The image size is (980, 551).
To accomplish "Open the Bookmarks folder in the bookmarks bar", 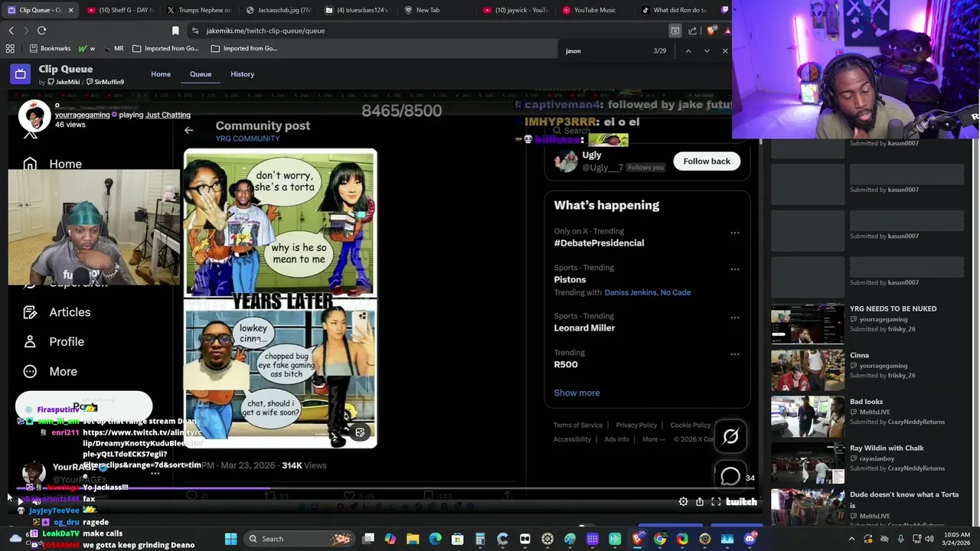I will [50, 48].
